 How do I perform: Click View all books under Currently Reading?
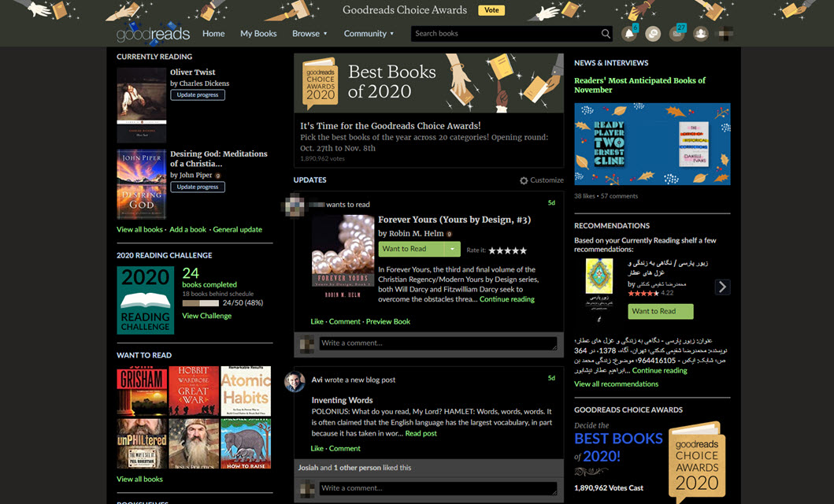tap(139, 230)
